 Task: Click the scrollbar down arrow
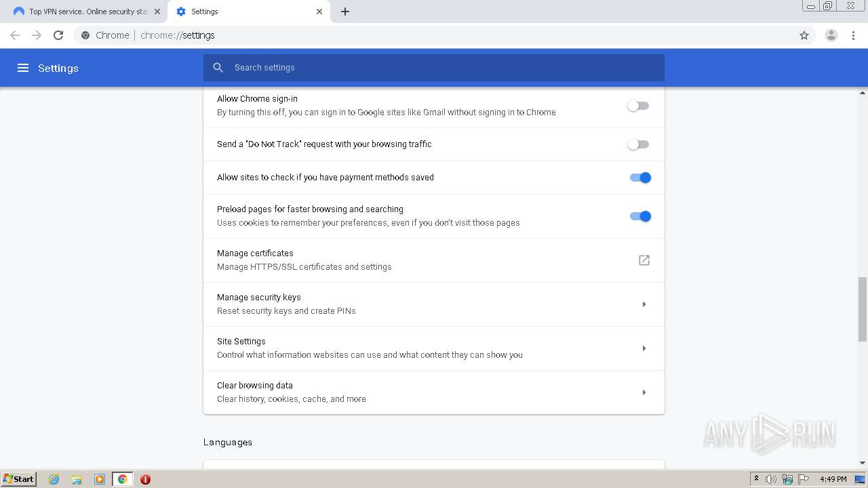(863, 463)
